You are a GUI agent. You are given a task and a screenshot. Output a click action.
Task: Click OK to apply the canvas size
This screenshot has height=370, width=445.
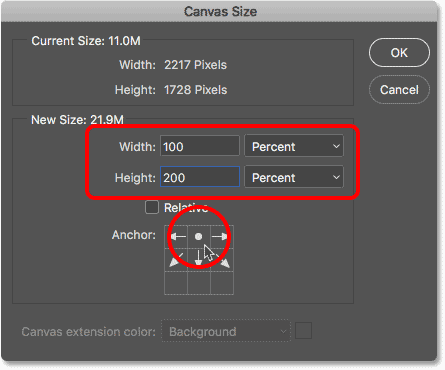tap(399, 53)
